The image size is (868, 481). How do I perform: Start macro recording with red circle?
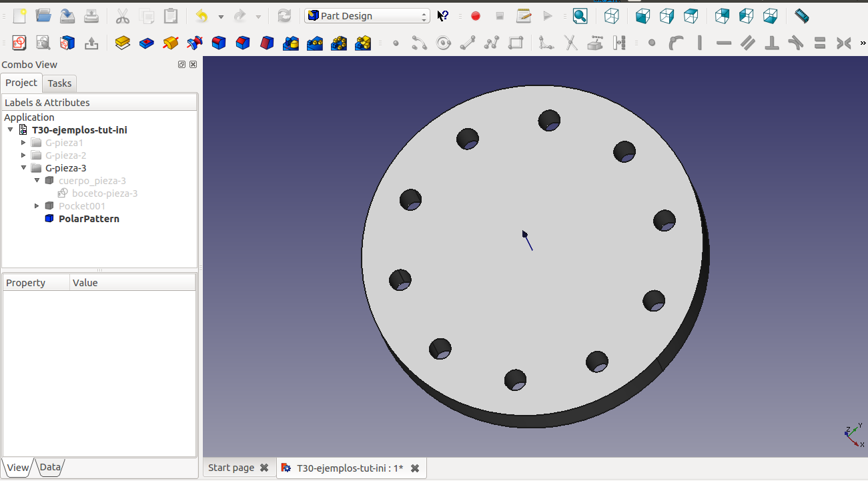click(476, 16)
